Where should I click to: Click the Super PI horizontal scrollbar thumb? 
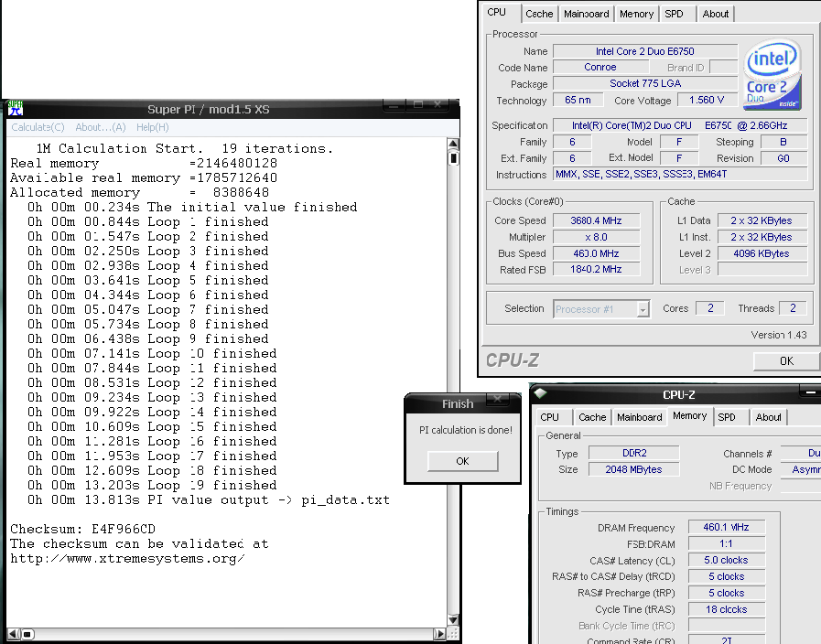click(27, 634)
